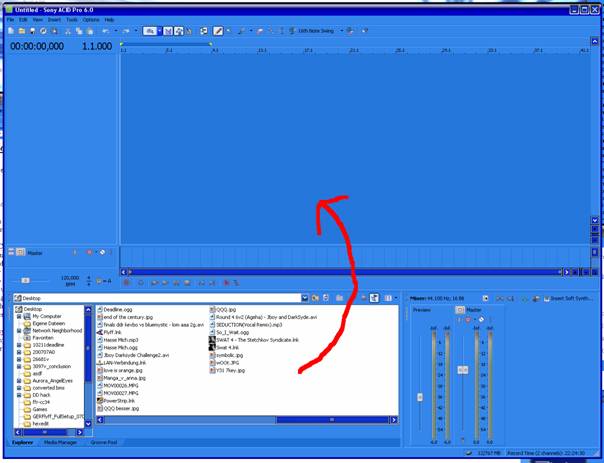604x463 pixels.
Task: Select the Deadline.ogg file
Action: coord(116,310)
